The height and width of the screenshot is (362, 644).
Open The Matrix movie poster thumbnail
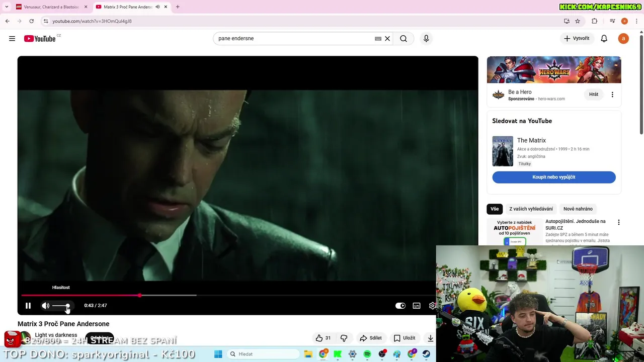tap(503, 151)
